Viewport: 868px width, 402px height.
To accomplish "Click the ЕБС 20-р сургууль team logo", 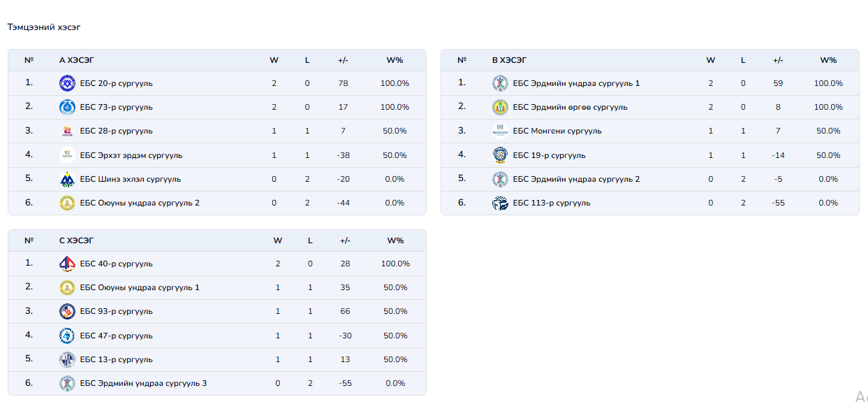I will pos(67,83).
